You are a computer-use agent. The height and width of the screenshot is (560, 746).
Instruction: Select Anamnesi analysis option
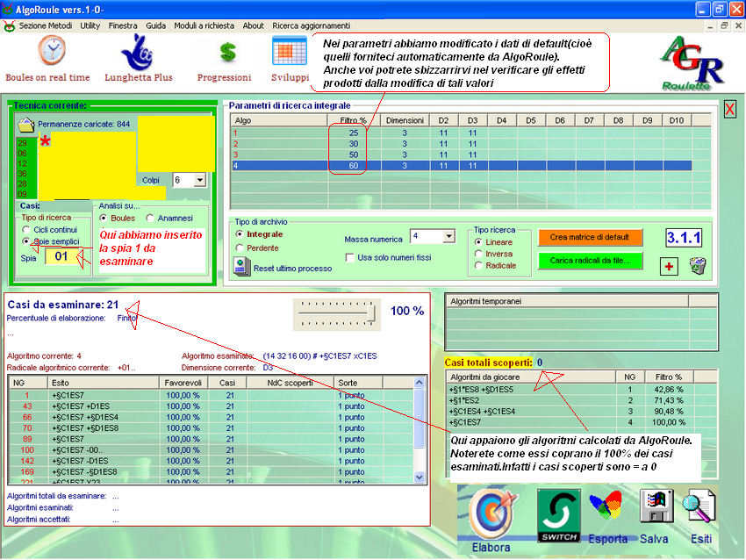150,218
